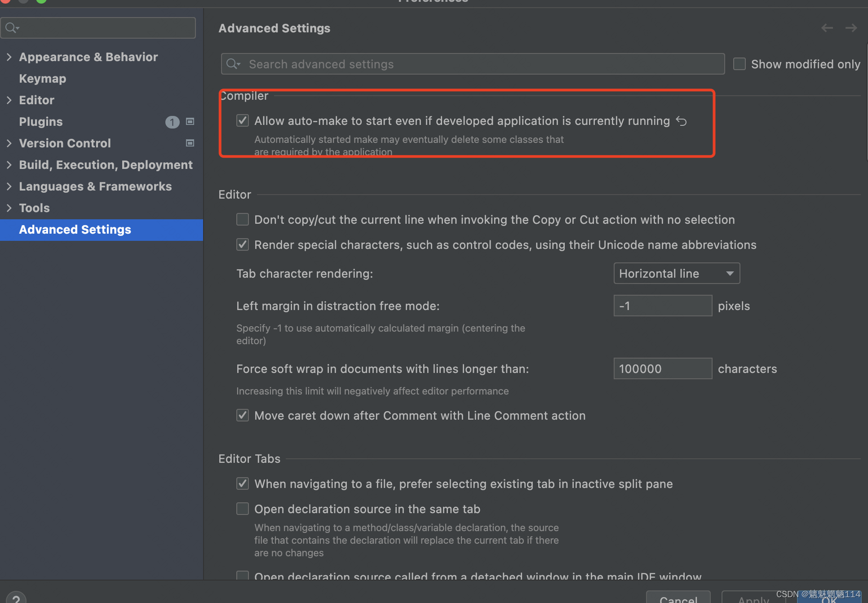The width and height of the screenshot is (868, 603).
Task: Open the Tab character rendering dropdown
Action: click(x=676, y=273)
